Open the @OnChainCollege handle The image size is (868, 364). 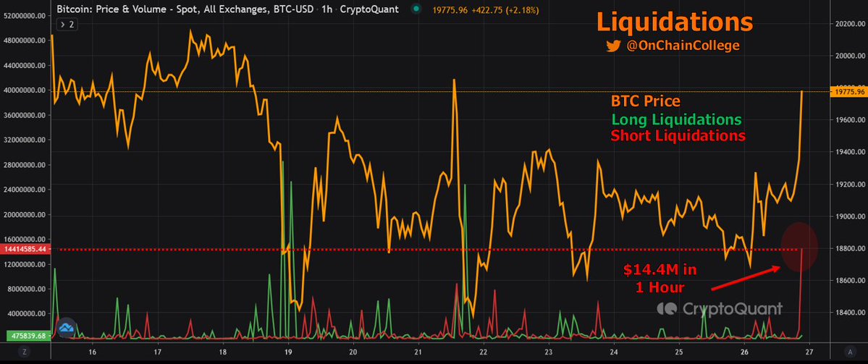pyautogui.click(x=683, y=46)
